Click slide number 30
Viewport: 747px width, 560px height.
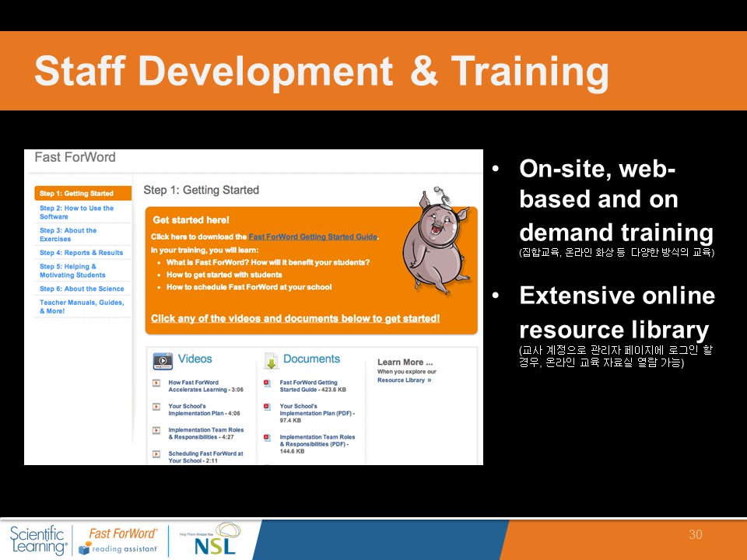tap(695, 534)
